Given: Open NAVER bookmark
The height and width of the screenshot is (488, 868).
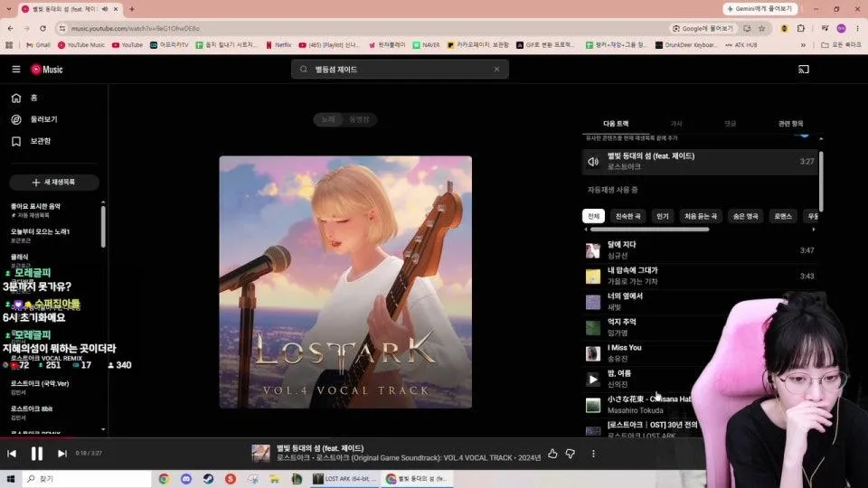Looking at the screenshot, I should tap(426, 45).
